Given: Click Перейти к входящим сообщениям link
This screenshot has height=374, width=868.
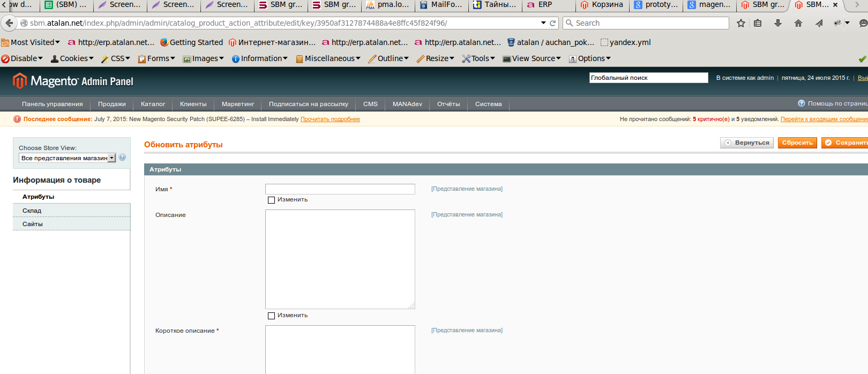Looking at the screenshot, I should (x=824, y=119).
